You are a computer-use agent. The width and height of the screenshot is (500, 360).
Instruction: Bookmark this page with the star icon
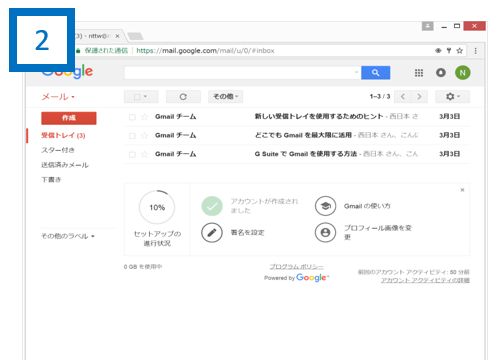point(460,51)
